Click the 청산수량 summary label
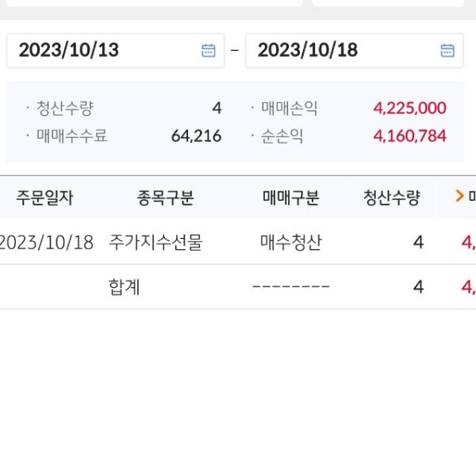The height and width of the screenshot is (476, 476). (64, 109)
